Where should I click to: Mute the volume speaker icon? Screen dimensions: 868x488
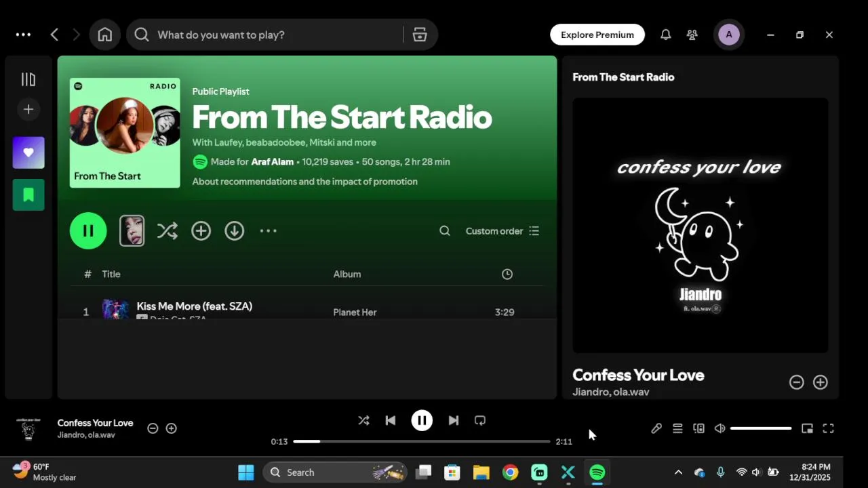pos(719,428)
